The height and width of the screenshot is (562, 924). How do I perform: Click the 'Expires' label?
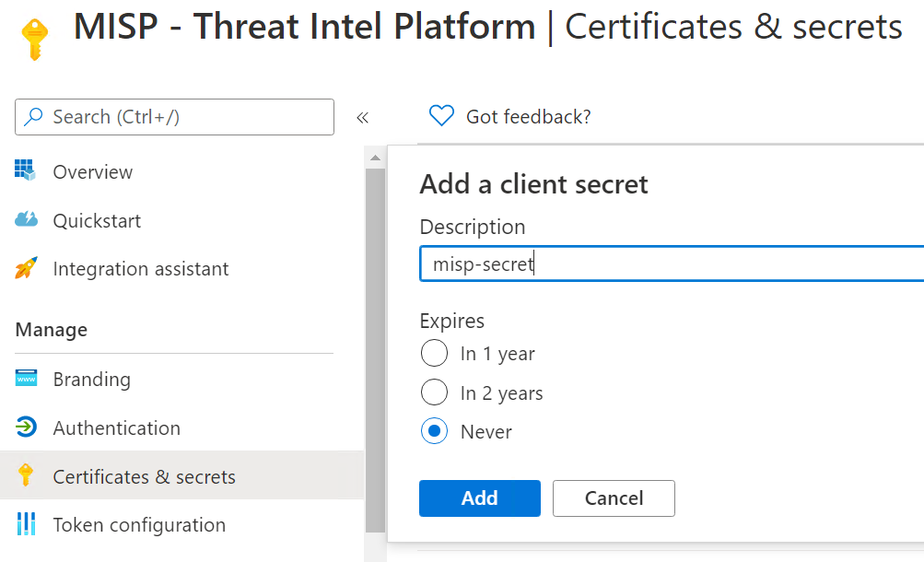452,321
